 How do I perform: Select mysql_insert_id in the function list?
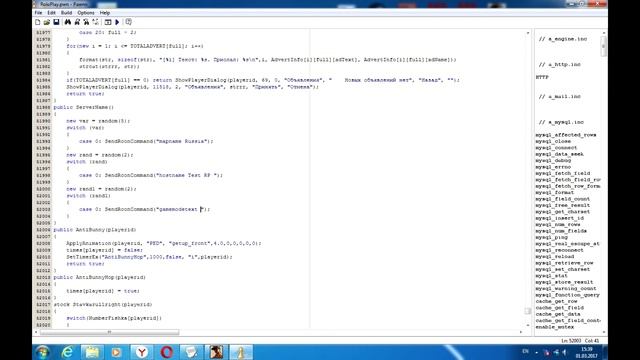560,218
